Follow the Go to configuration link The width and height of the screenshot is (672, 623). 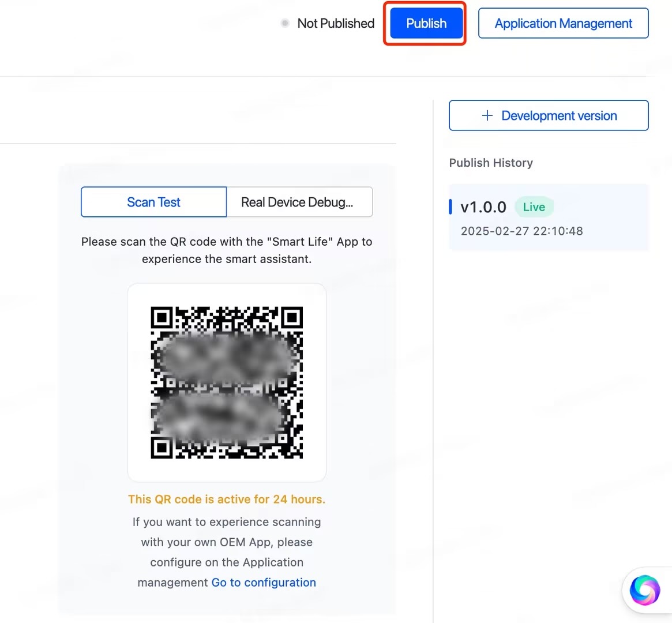[x=264, y=583]
